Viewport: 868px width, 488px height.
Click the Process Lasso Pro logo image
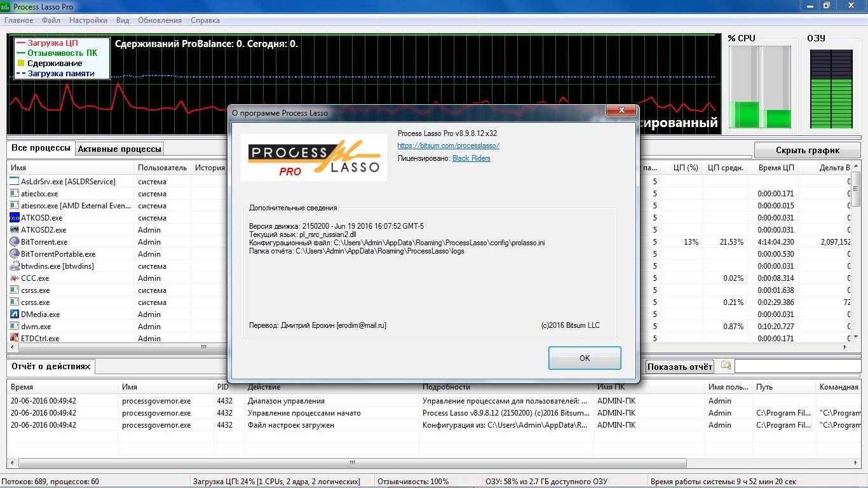point(314,158)
